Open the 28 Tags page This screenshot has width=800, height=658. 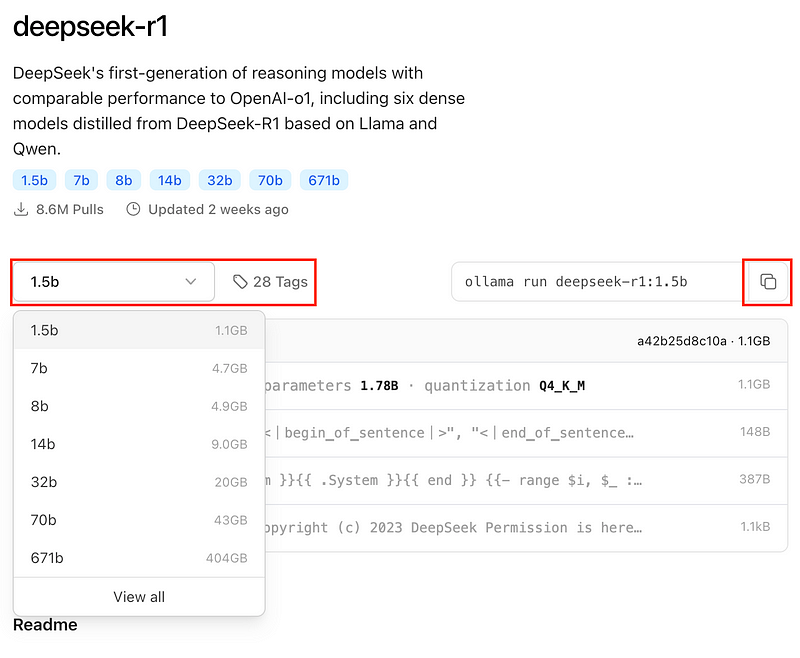tap(273, 282)
